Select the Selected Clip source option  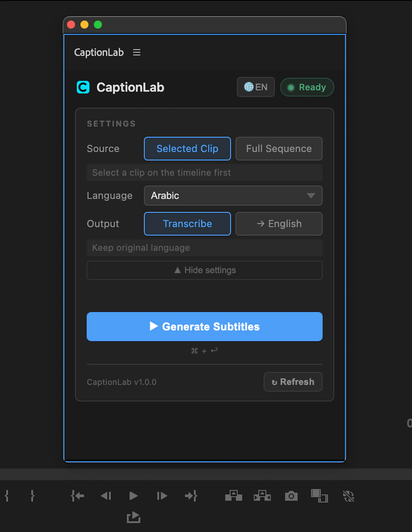coord(187,149)
